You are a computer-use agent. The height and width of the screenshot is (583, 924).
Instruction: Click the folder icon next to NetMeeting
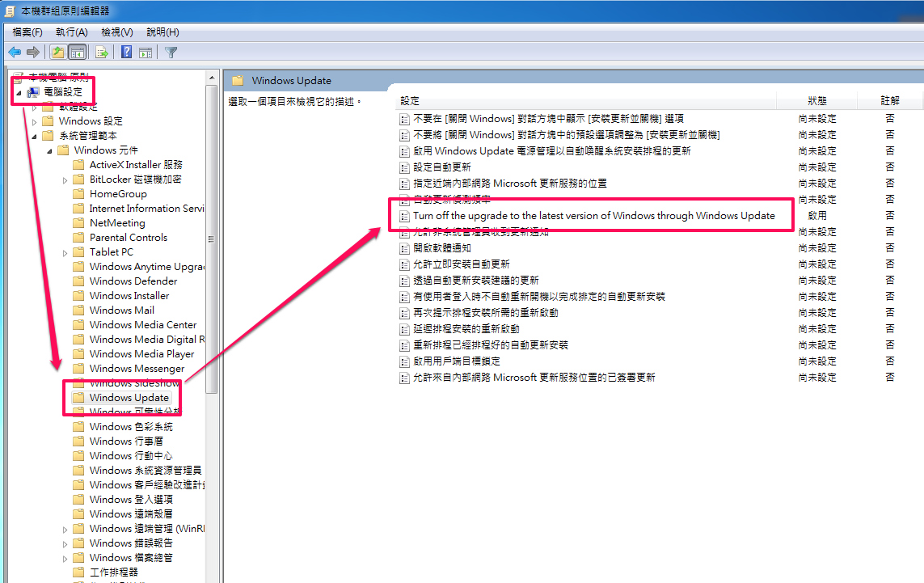click(x=78, y=223)
